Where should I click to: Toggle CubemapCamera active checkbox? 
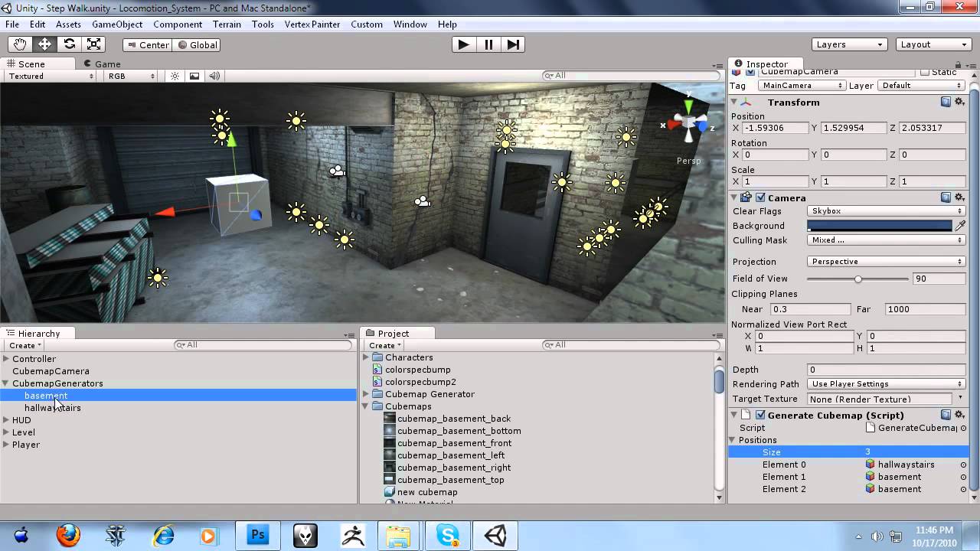pos(750,72)
